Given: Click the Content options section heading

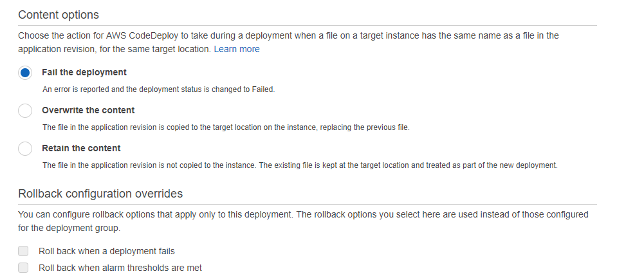Looking at the screenshot, I should (59, 14).
